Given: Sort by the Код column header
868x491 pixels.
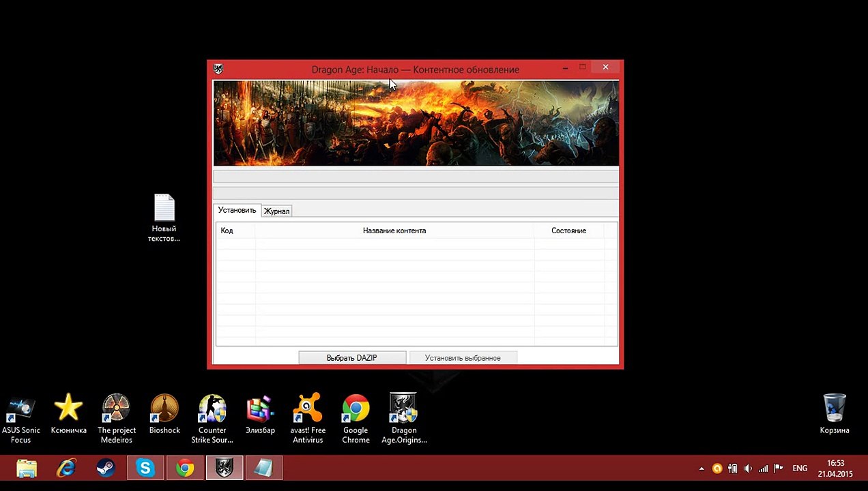Looking at the screenshot, I should point(235,231).
